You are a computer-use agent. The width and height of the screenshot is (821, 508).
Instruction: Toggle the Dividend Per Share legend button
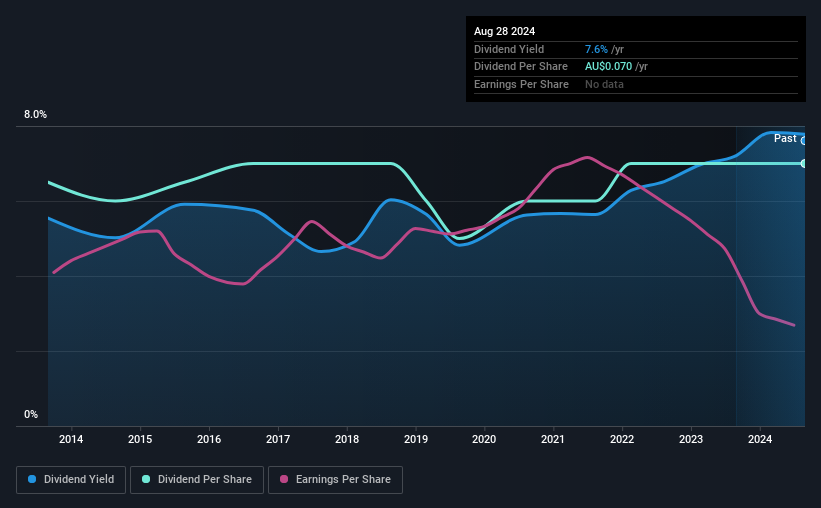[197, 480]
